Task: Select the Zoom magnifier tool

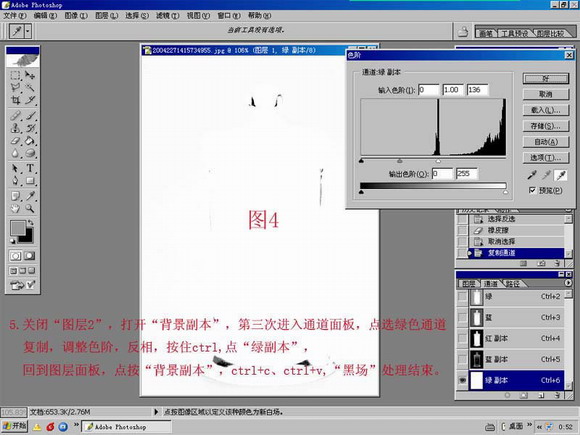Action: [x=30, y=209]
